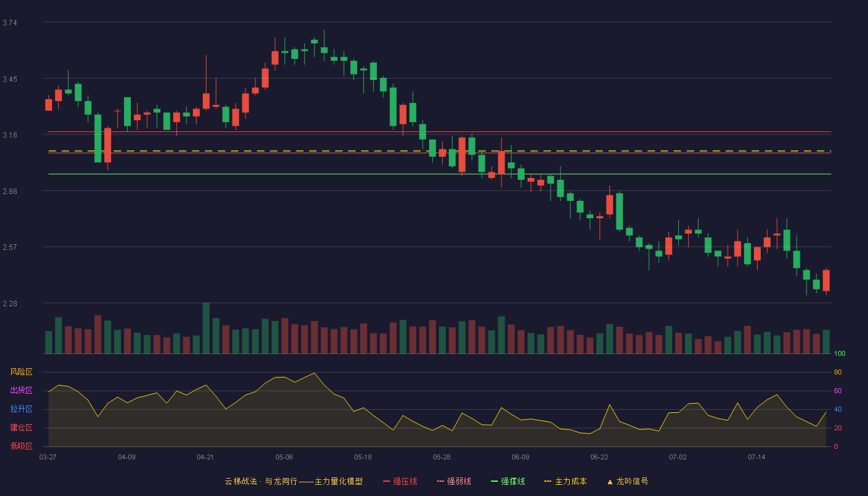The width and height of the screenshot is (868, 496).
Task: Click the 04-21 date label
Action: 205,457
